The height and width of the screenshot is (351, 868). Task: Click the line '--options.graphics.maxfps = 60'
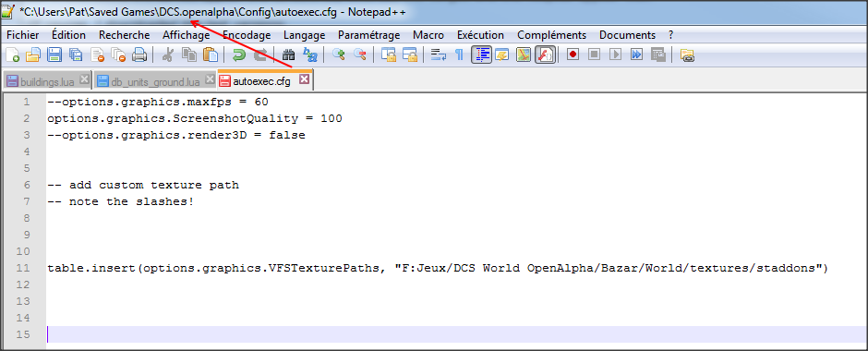(158, 102)
